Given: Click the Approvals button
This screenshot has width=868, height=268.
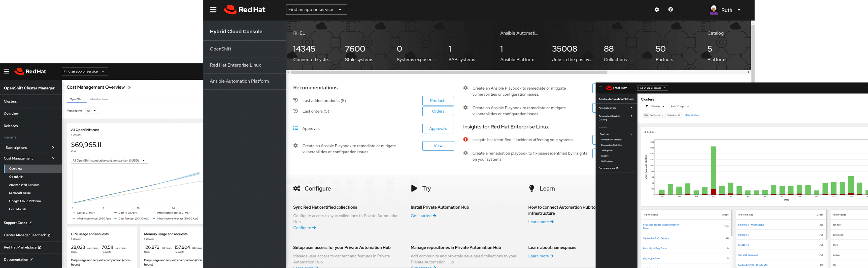Looking at the screenshot, I should tap(438, 128).
